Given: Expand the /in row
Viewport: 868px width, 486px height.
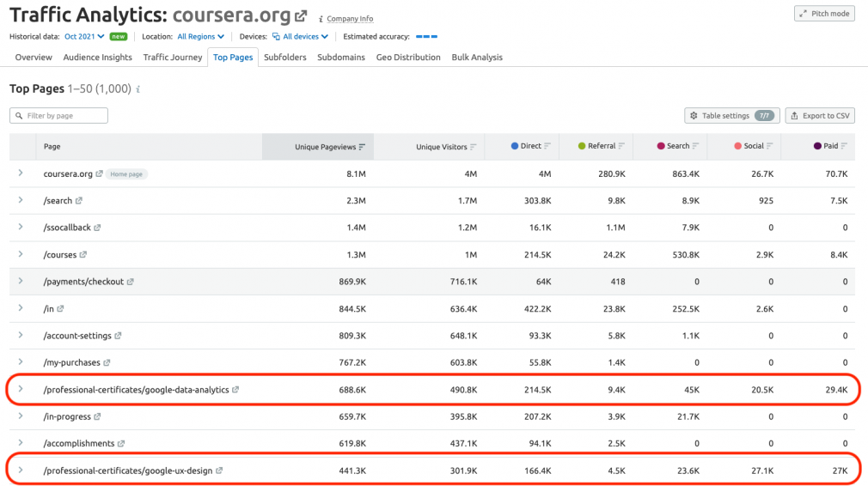Looking at the screenshot, I should 21,308.
